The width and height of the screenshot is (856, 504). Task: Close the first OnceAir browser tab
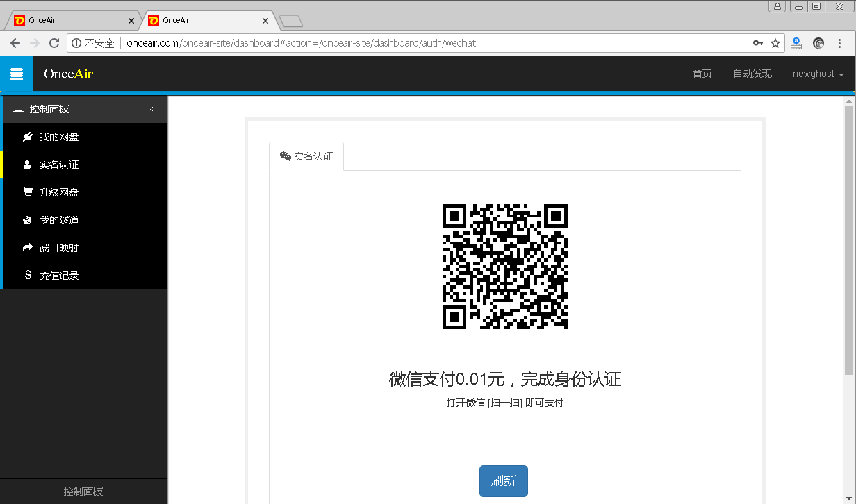(130, 20)
